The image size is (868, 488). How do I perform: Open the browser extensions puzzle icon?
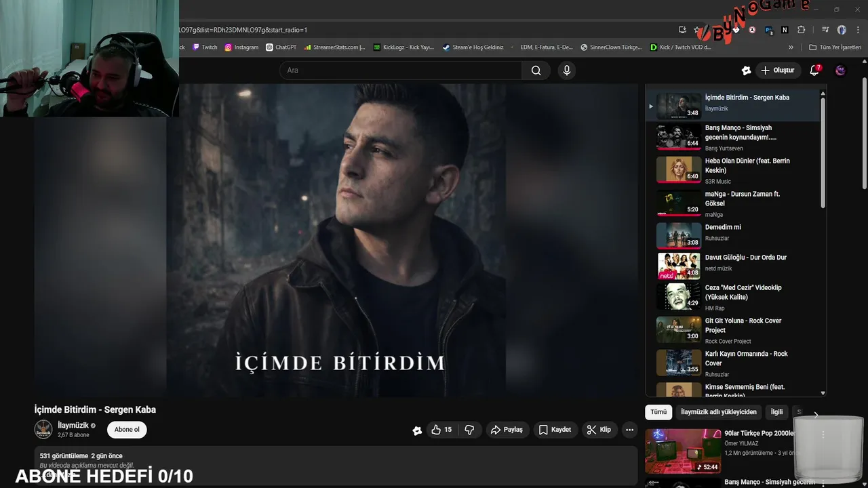[x=801, y=30]
